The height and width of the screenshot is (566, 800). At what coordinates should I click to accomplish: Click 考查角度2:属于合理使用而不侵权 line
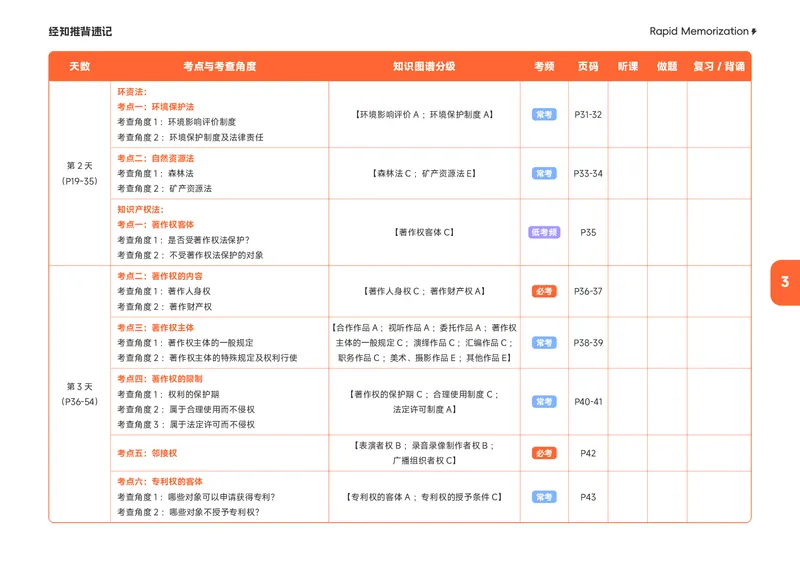[x=186, y=409]
